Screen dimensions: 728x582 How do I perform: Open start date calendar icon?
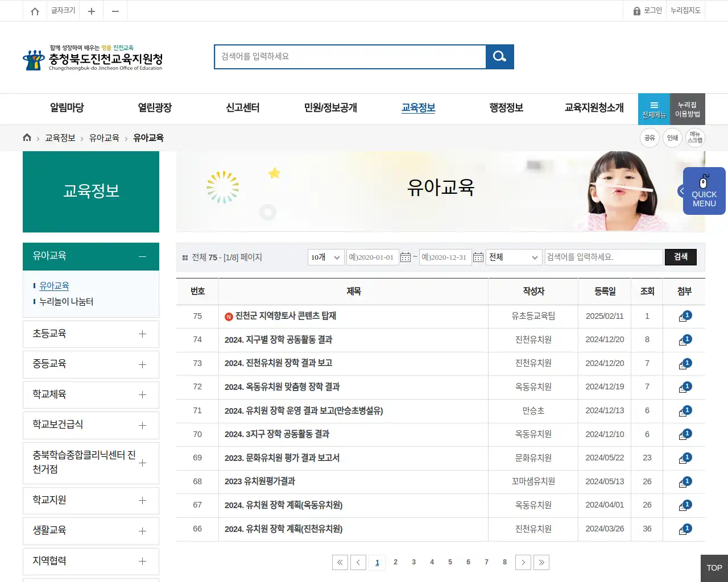click(406, 257)
